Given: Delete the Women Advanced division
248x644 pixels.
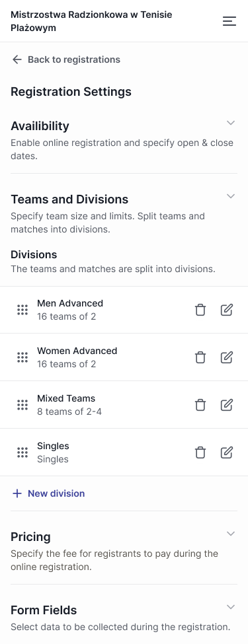Looking at the screenshot, I should [200, 357].
